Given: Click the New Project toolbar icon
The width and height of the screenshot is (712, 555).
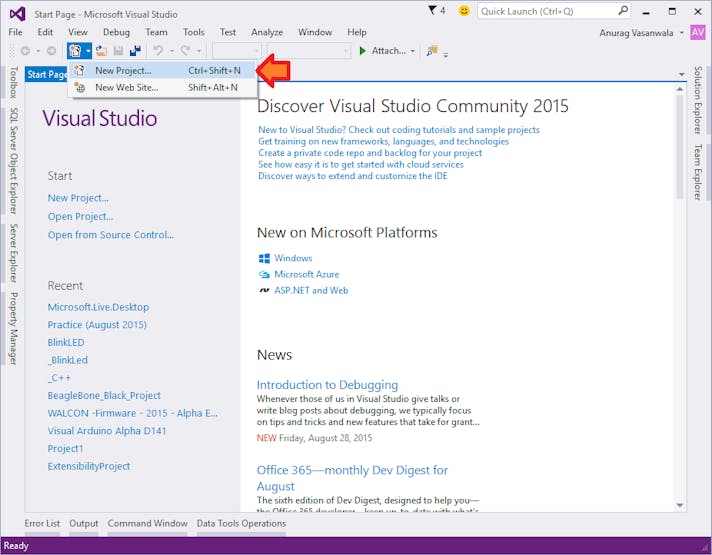Looking at the screenshot, I should [75, 51].
